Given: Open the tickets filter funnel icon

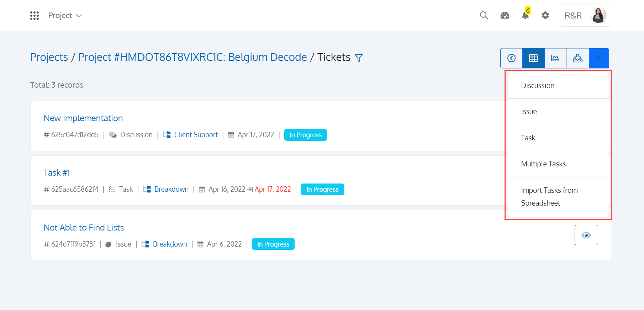Looking at the screenshot, I should pyautogui.click(x=359, y=58).
